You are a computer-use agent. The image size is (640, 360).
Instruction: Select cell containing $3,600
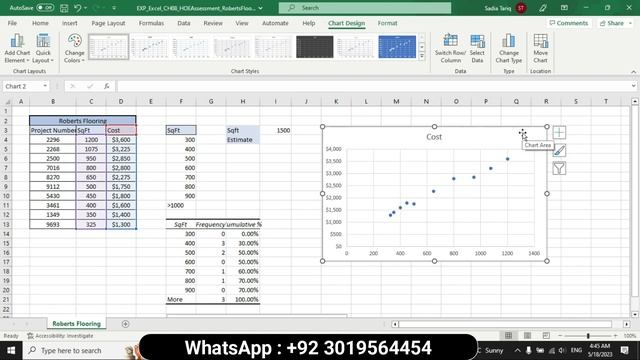point(121,140)
